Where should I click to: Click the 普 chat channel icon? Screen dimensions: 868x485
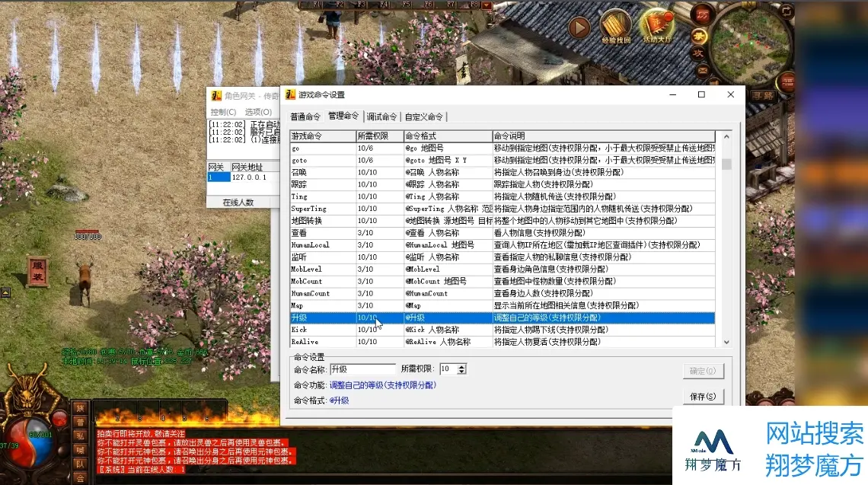[x=80, y=423]
